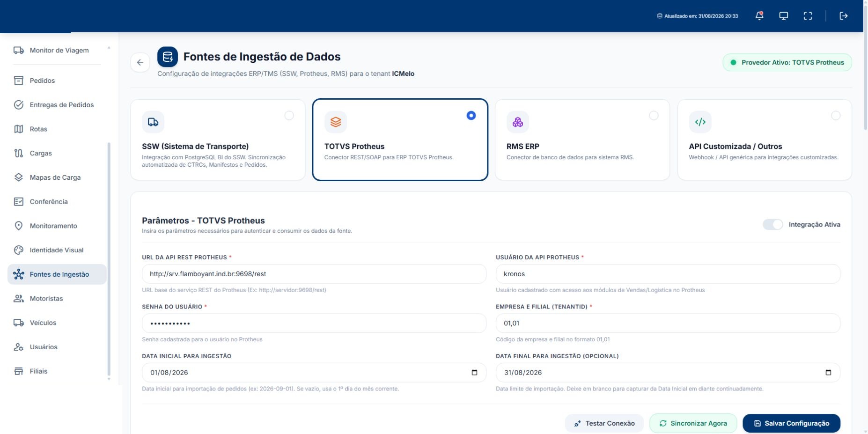Click the RMS ERP cubes icon
The width and height of the screenshot is (868, 434).
point(518,122)
